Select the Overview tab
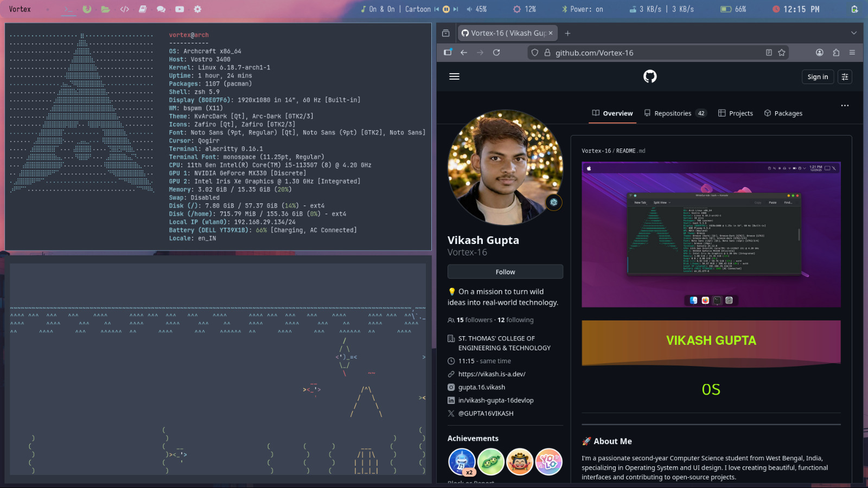 [612, 113]
